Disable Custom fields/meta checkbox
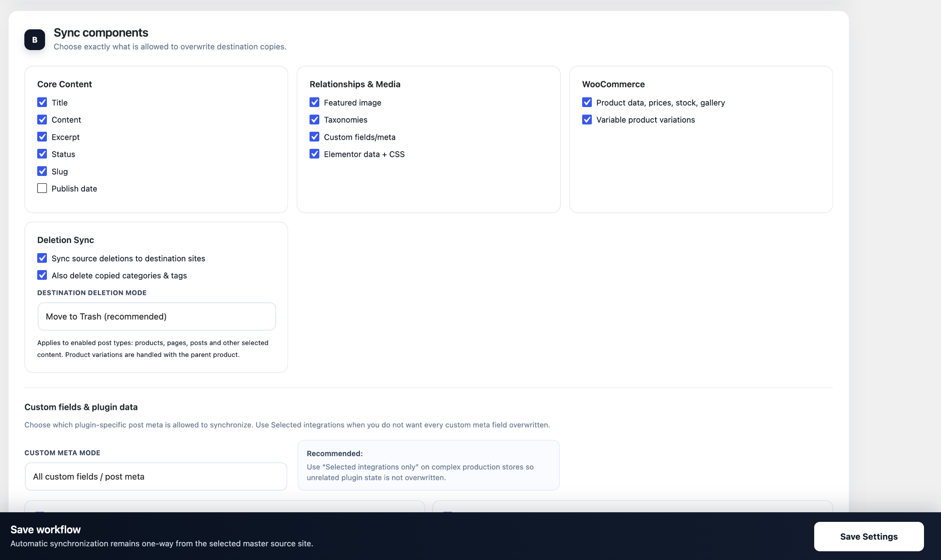Screen dimensions: 941x560 [314, 136]
